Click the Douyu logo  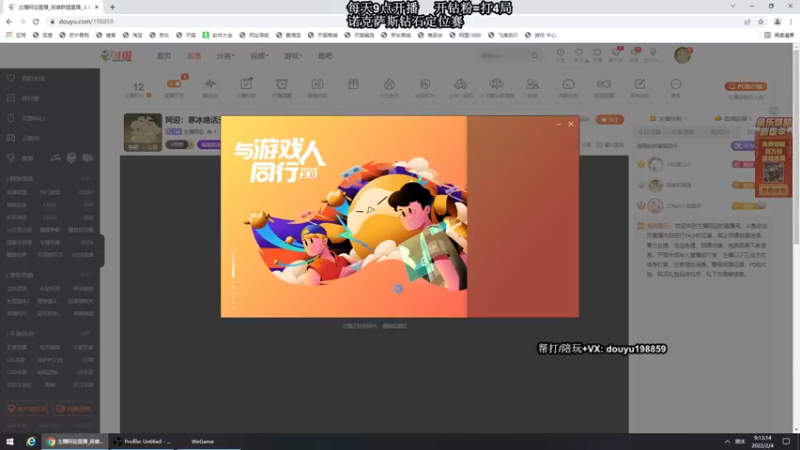tap(116, 56)
